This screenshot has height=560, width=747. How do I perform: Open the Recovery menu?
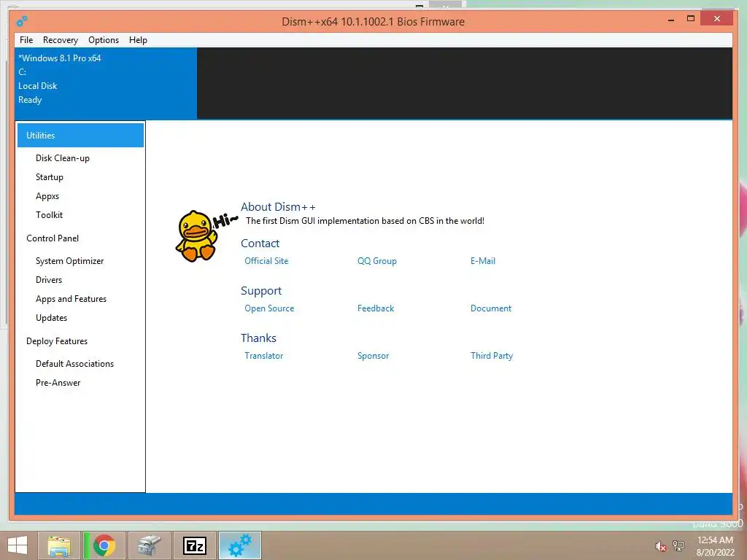click(x=61, y=40)
